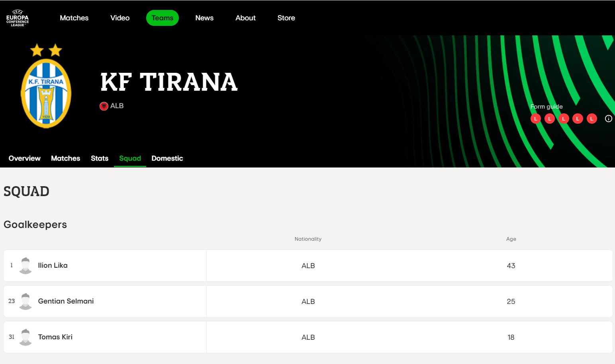Switch to the Domestic tab
The image size is (615, 364).
pyautogui.click(x=167, y=158)
